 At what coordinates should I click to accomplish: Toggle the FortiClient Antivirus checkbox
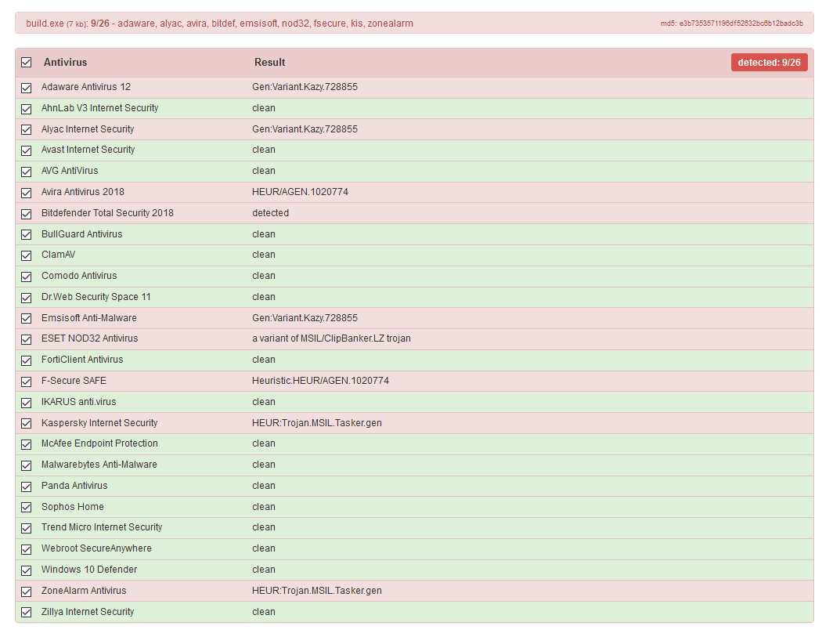(27, 361)
